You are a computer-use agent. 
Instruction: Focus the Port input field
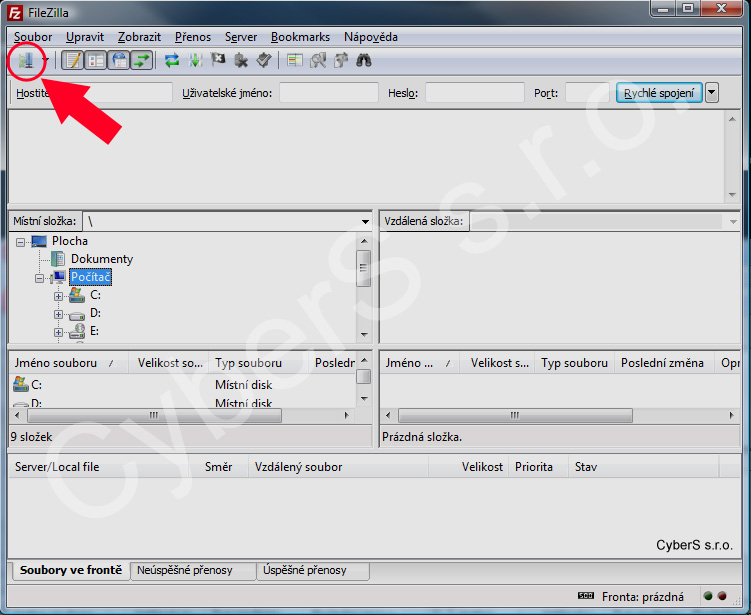click(x=587, y=93)
